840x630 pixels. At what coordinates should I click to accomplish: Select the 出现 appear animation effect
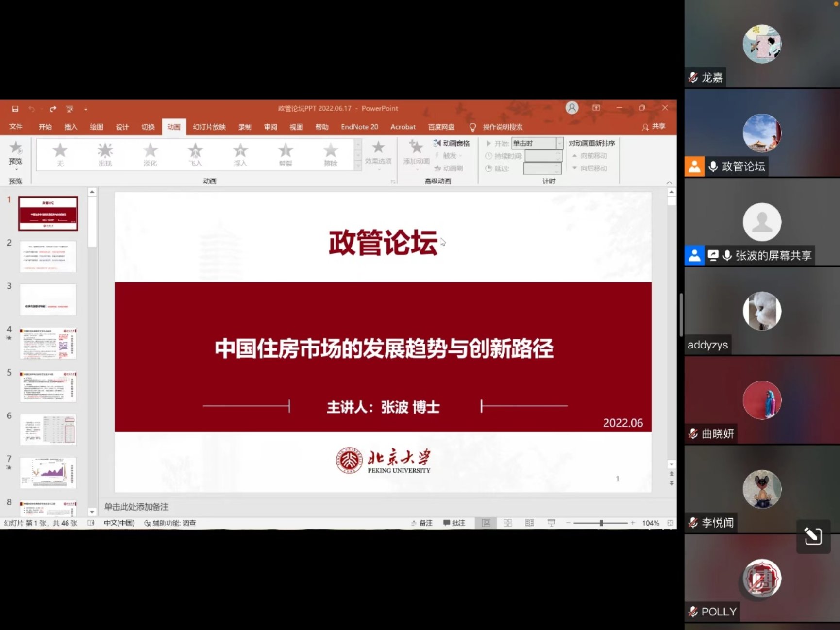[105, 154]
